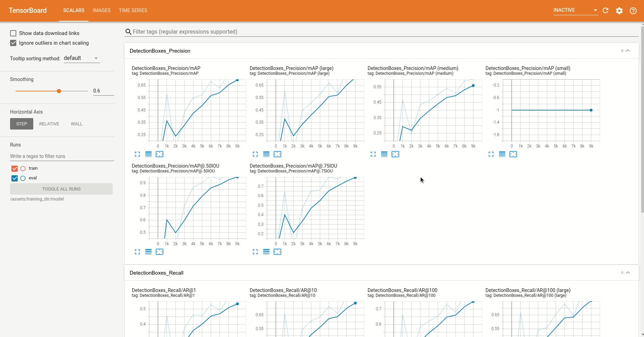Screen dimensions: 644x337
Task: Click the regex filter runs field
Action: click(x=62, y=156)
